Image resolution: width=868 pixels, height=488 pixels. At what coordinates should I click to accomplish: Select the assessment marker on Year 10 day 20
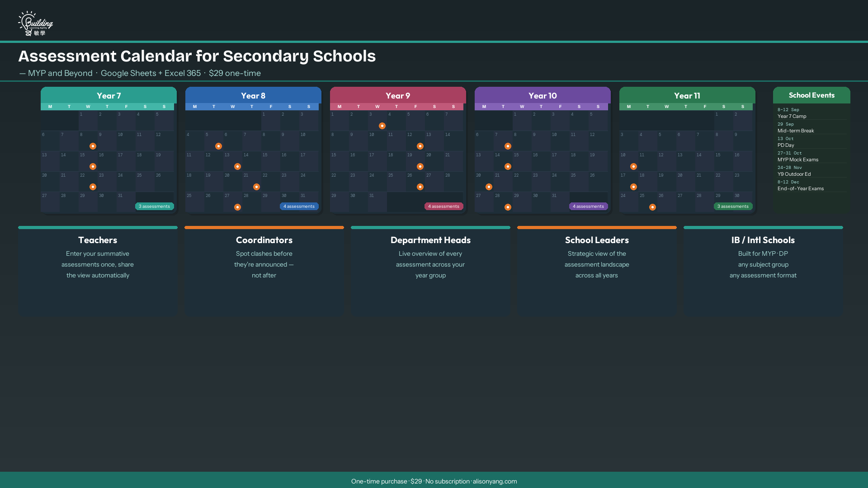[489, 187]
